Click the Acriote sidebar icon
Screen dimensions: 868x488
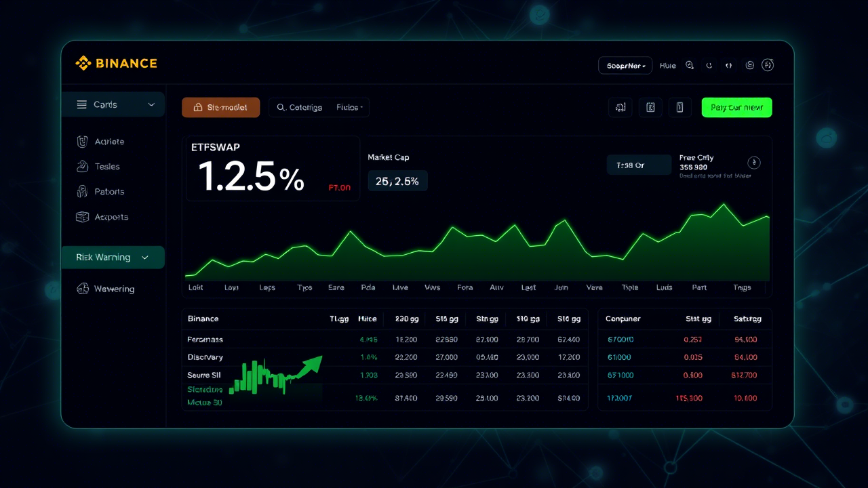pos(83,142)
